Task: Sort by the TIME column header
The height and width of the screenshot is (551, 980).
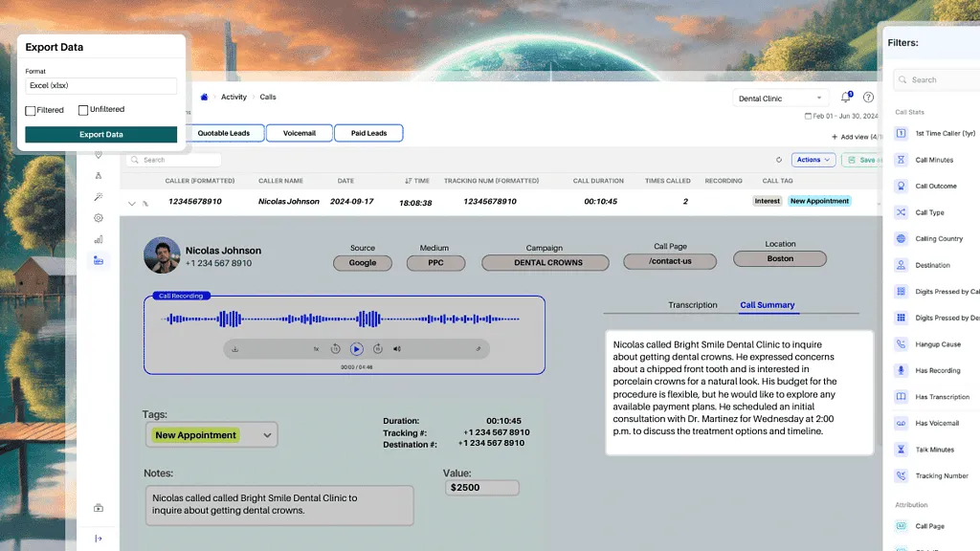Action: (417, 181)
